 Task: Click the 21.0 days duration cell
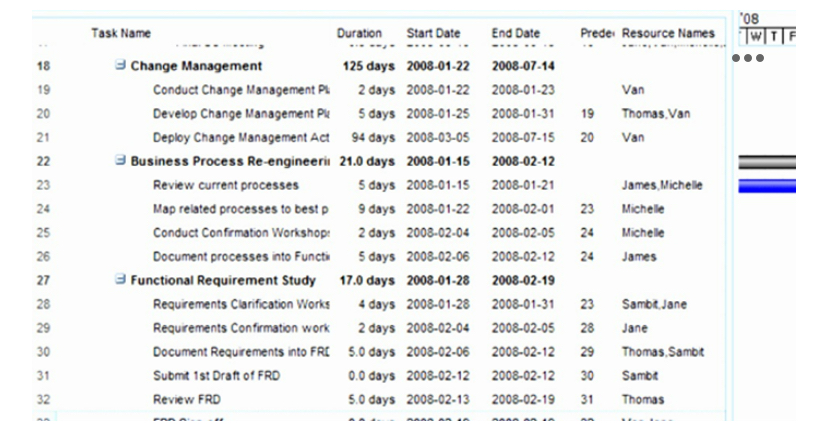(x=367, y=161)
